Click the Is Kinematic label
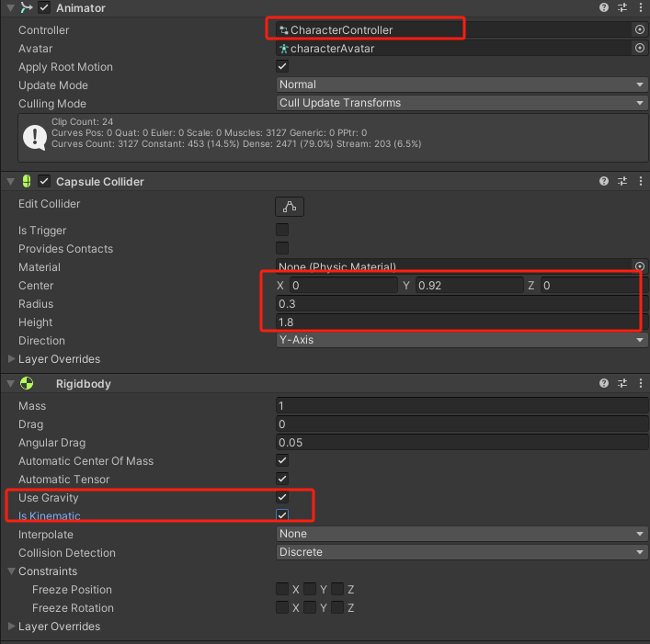This screenshot has width=650, height=644. pyautogui.click(x=50, y=515)
